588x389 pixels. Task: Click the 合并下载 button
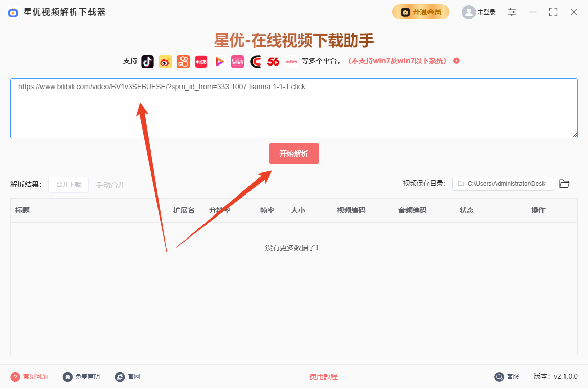pyautogui.click(x=69, y=185)
